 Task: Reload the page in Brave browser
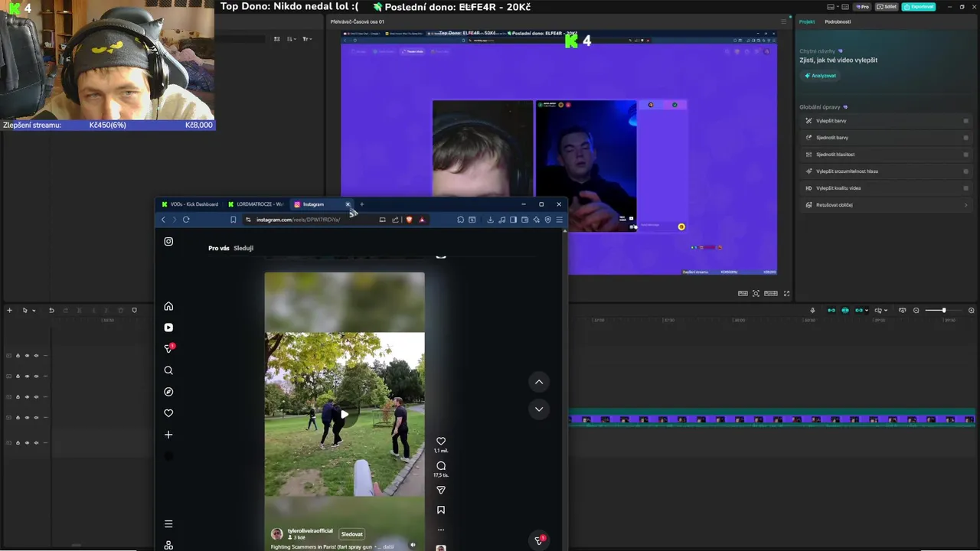click(x=186, y=220)
